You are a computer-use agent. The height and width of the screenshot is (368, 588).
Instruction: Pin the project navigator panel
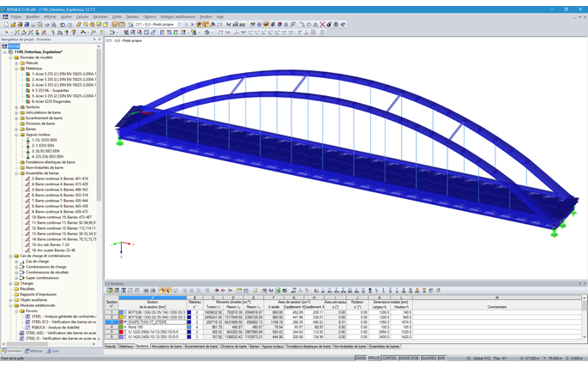tap(94, 39)
